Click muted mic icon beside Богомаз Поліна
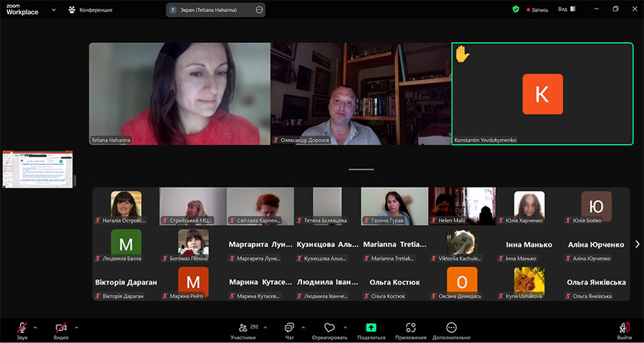 [165, 259]
